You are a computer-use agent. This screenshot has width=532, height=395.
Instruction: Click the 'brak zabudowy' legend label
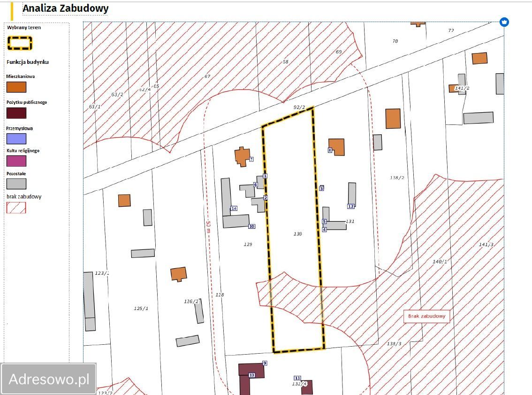tap(24, 197)
